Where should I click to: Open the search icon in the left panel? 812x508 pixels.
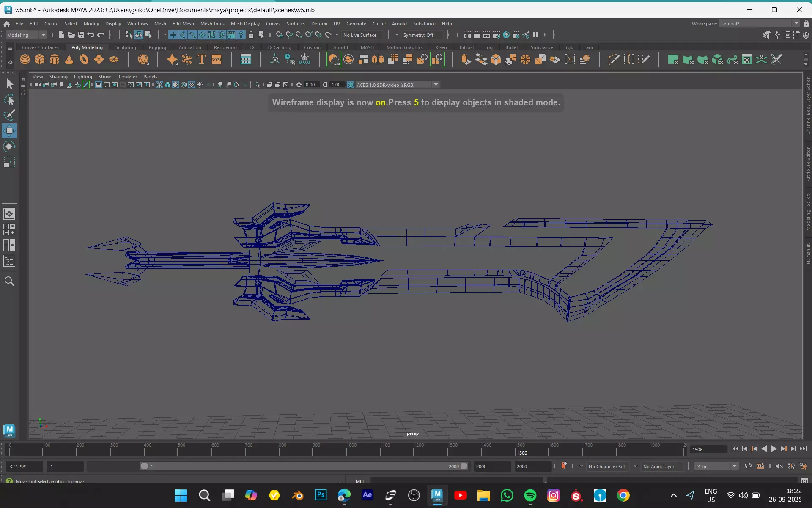(9, 281)
